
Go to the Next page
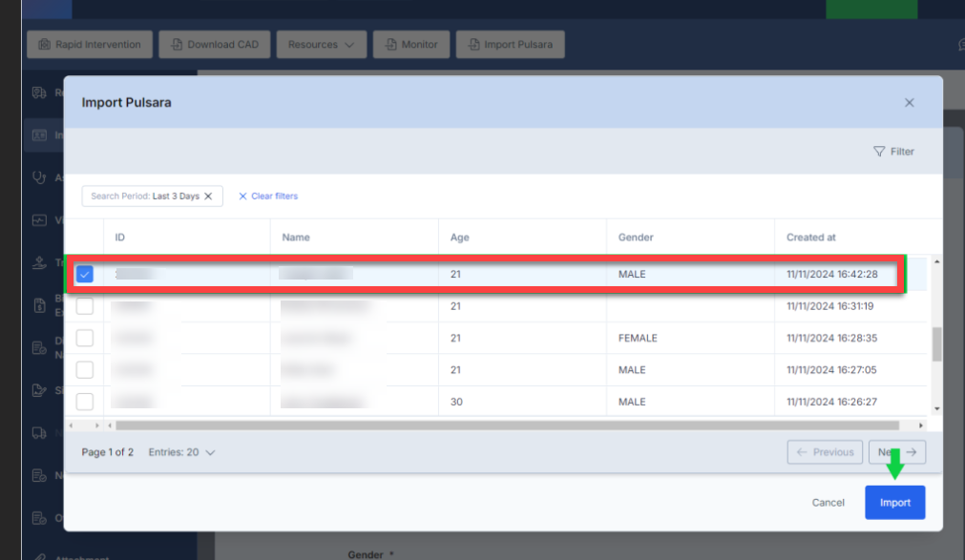pyautogui.click(x=897, y=452)
